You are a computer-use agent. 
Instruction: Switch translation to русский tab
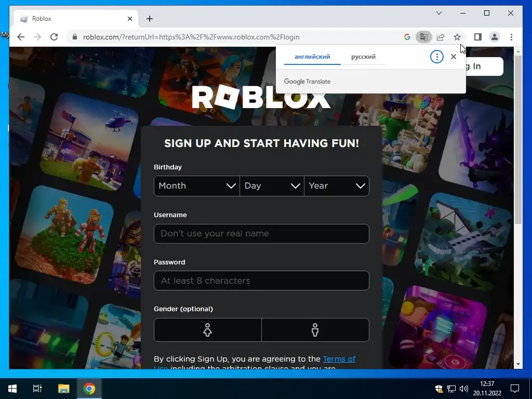[x=363, y=57]
